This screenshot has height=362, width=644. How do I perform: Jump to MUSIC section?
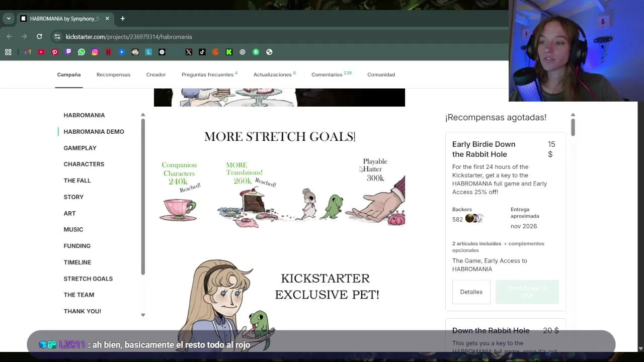(73, 230)
